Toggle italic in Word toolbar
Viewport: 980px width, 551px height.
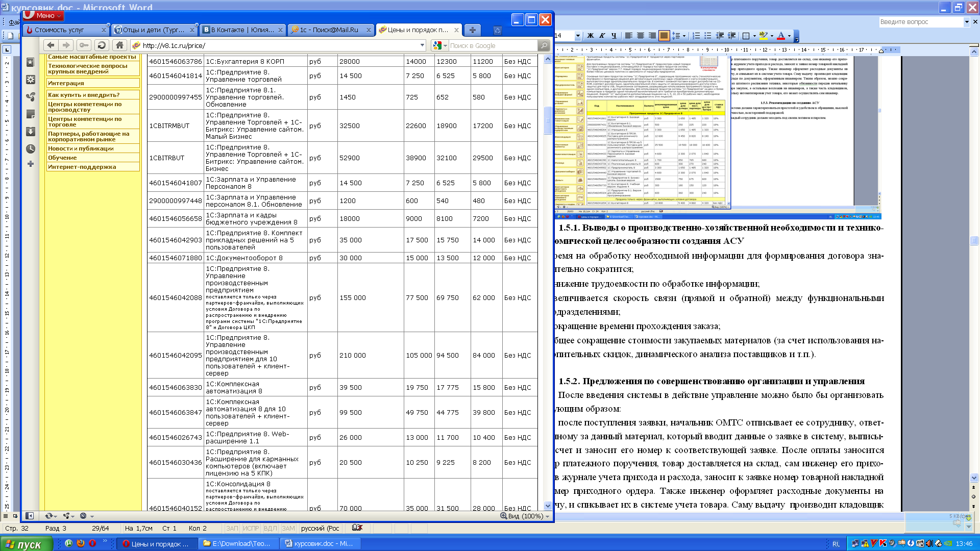(x=602, y=36)
